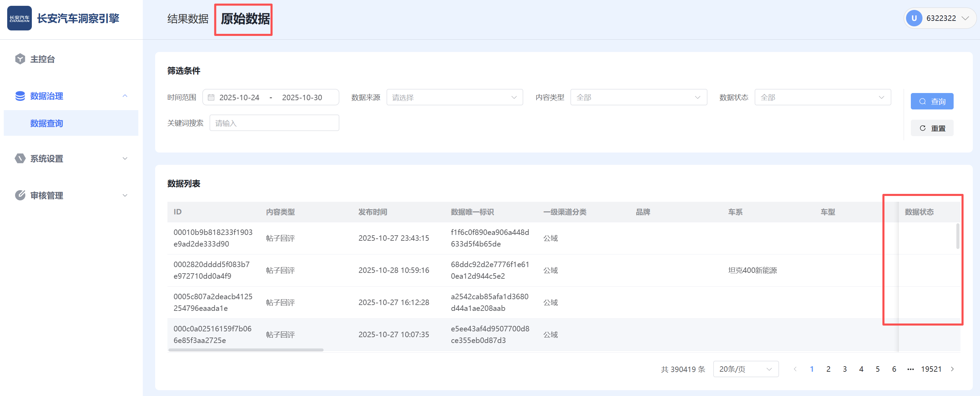Open the 数据来源 dropdown
Screen dimensions: 980x396
pos(454,97)
